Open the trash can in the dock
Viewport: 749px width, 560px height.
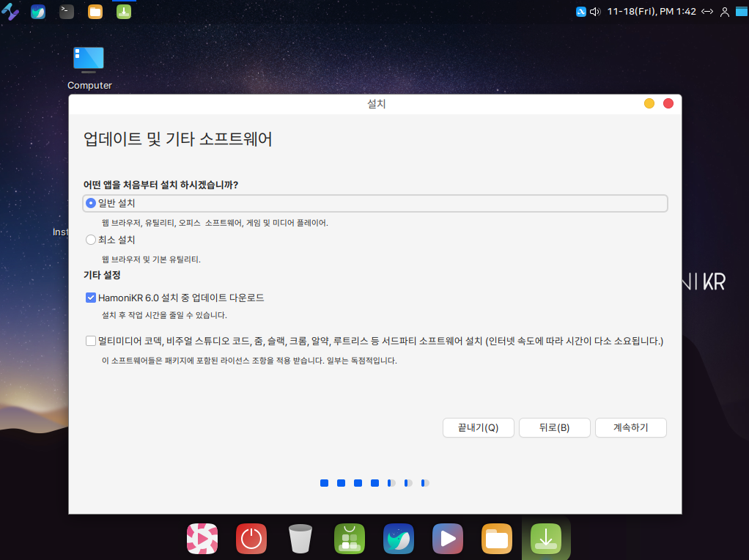300,539
